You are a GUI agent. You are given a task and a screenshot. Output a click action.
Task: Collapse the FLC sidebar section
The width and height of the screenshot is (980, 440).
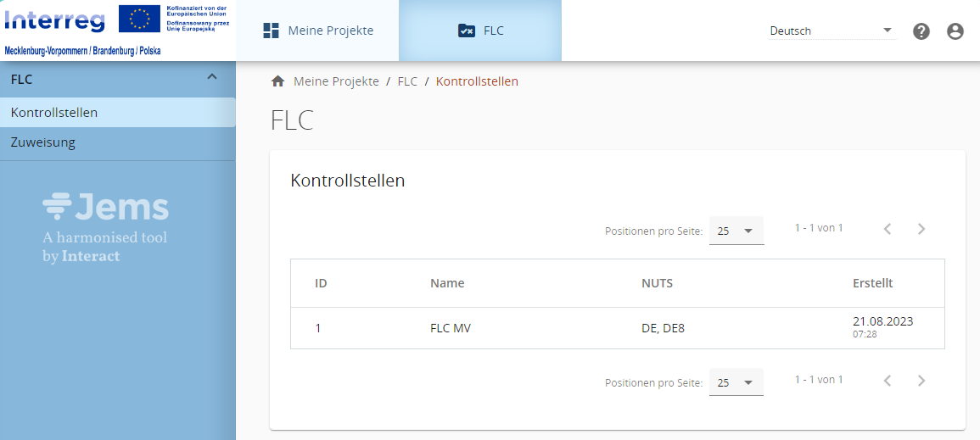pyautogui.click(x=212, y=78)
